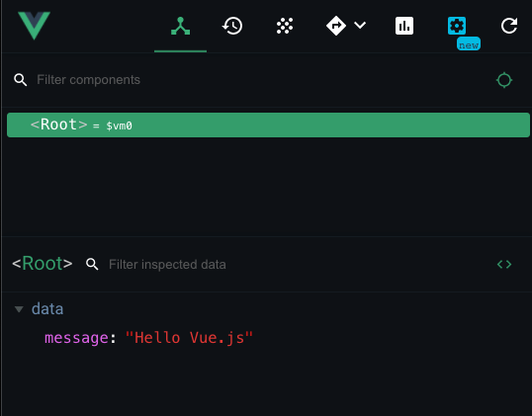The width and height of the screenshot is (532, 416).
Task: Click the search icon beside Filter components
Action: [x=21, y=80]
